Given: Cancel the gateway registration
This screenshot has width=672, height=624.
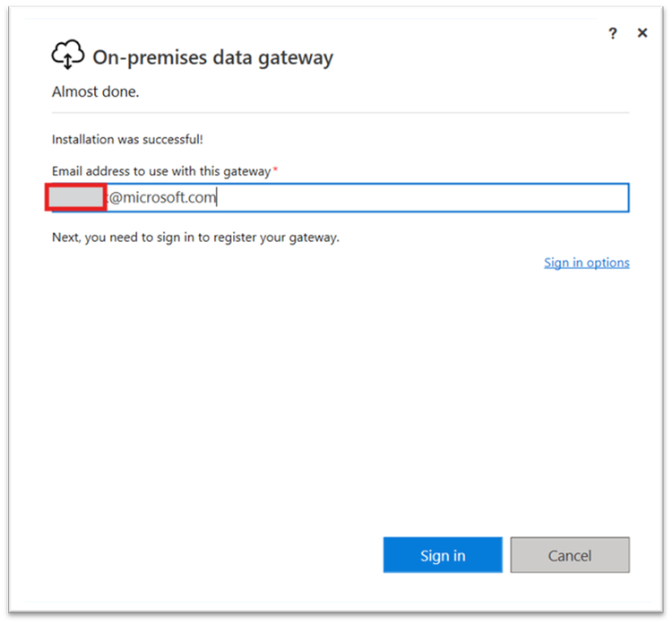Looking at the screenshot, I should click(570, 555).
